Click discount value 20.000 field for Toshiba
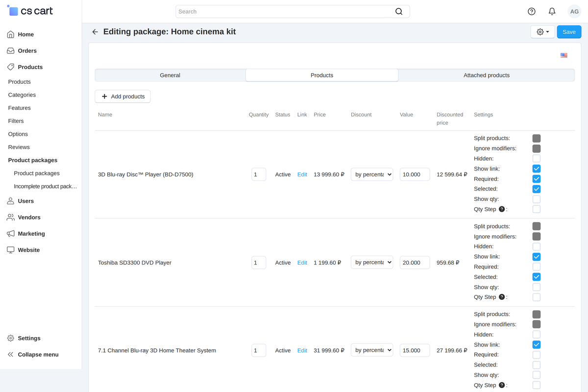This screenshot has height=392, width=588. (x=415, y=263)
